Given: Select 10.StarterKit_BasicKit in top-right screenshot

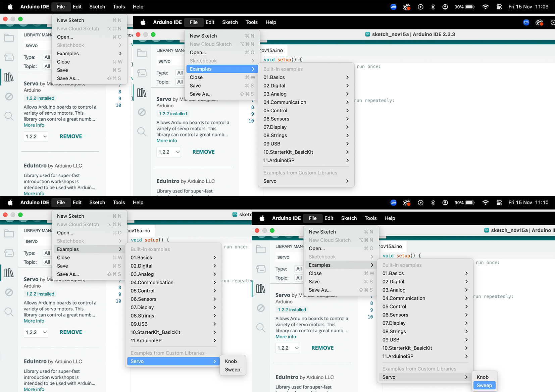Looking at the screenshot, I should tap(306, 152).
